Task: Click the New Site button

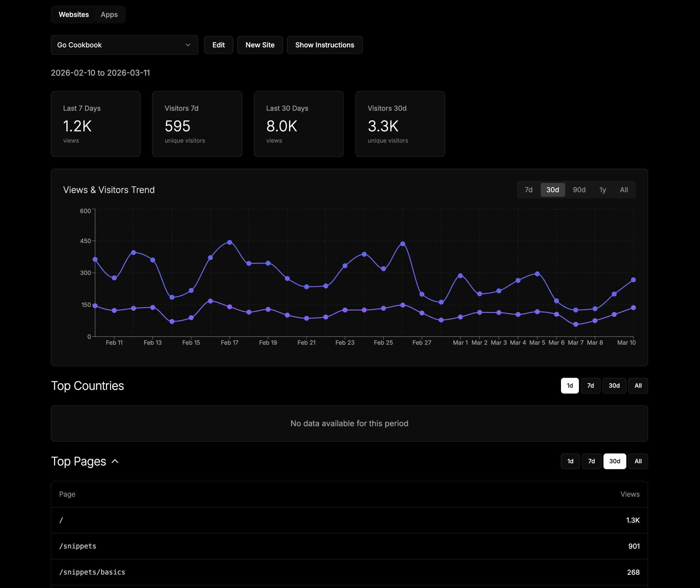Action: coord(260,45)
